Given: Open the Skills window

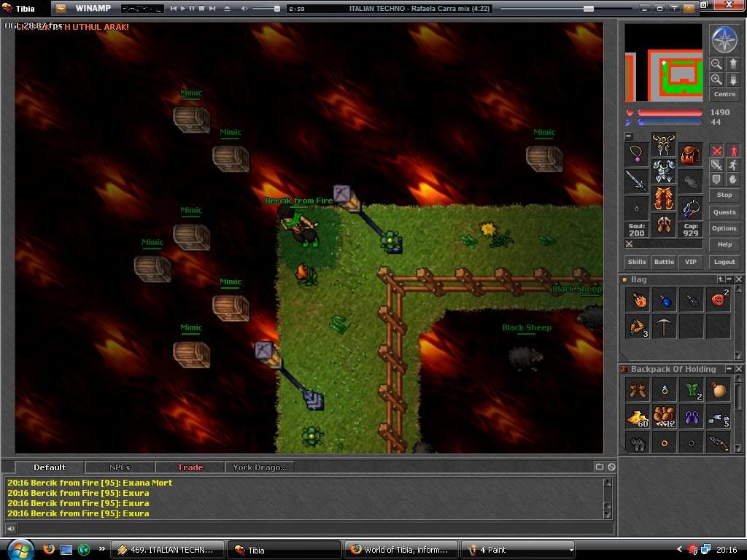Looking at the screenshot, I should click(x=637, y=262).
